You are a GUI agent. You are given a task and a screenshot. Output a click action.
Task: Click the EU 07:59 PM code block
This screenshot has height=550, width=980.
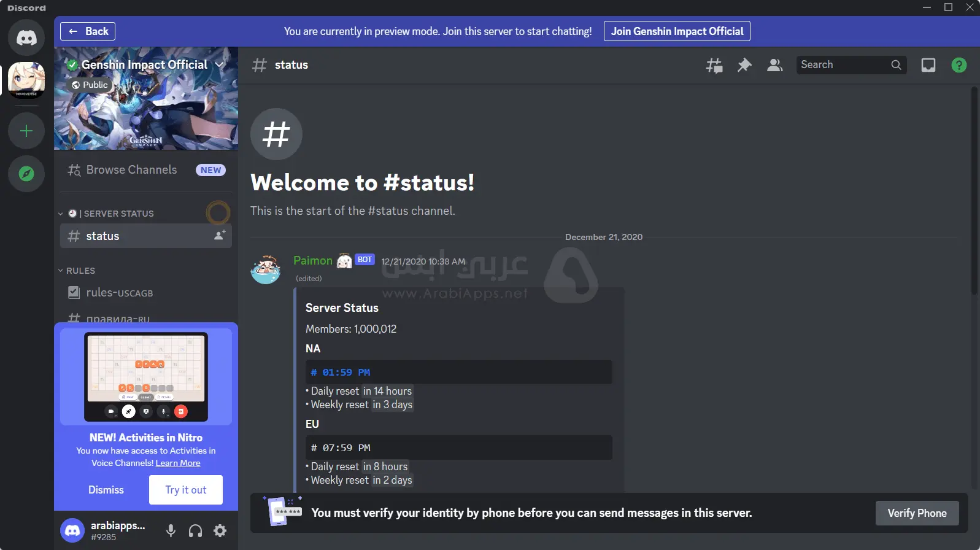pyautogui.click(x=459, y=447)
